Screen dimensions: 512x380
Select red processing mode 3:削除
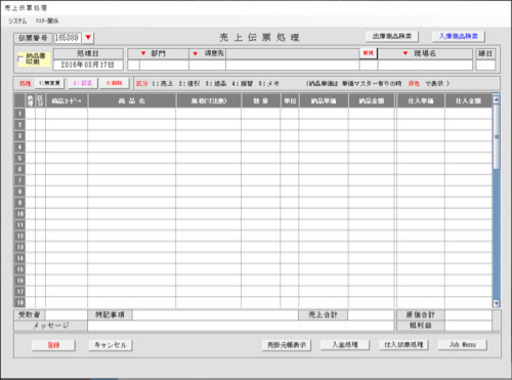coord(114,83)
